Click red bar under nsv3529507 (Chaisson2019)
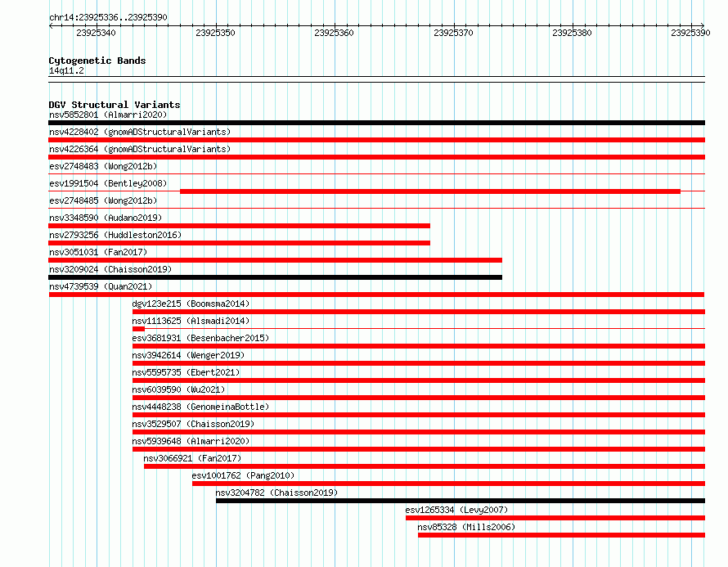This screenshot has width=728, height=567. click(419, 432)
